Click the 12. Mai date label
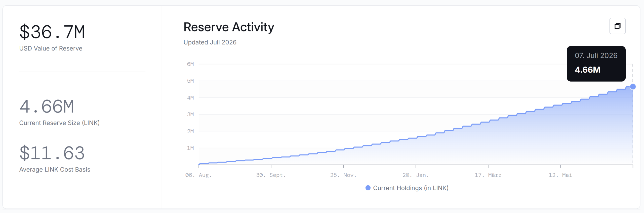Image resolution: width=644 pixels, height=213 pixels. (560, 175)
